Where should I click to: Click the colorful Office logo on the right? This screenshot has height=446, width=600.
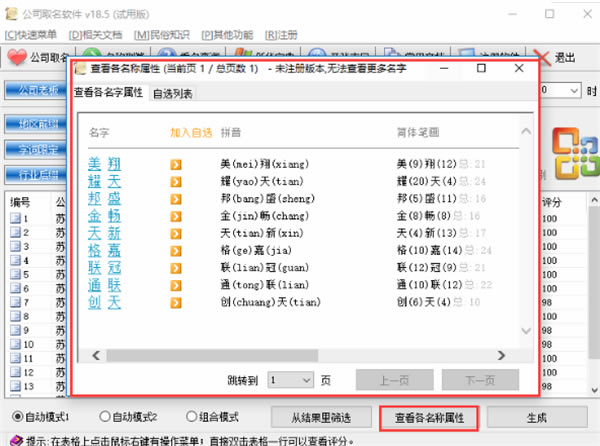[575, 153]
